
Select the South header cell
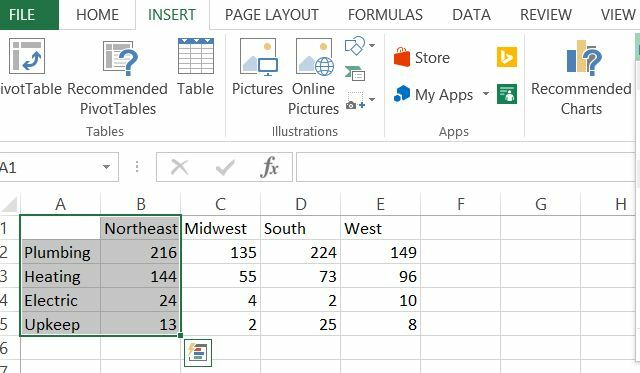coord(300,228)
